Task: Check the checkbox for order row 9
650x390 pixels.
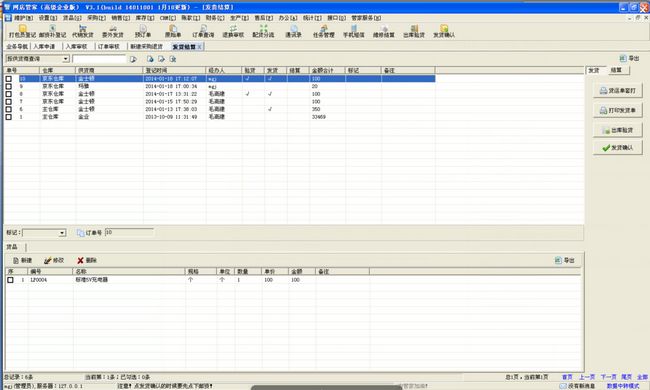Action: (8, 86)
